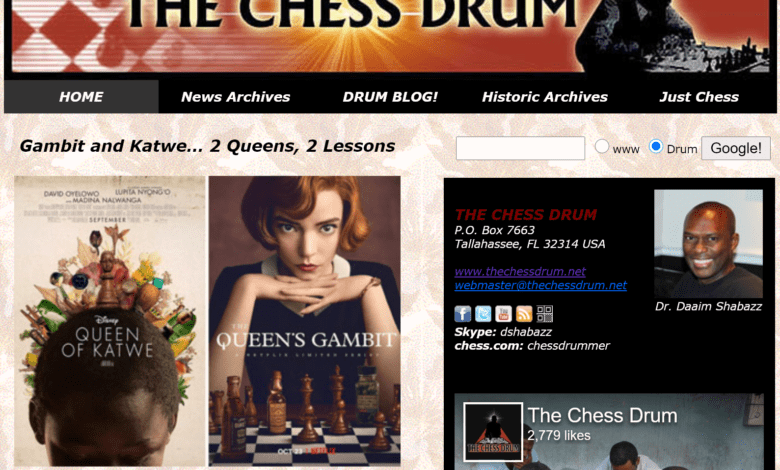Image resolution: width=780 pixels, height=470 pixels.
Task: Select the www search radio button
Action: coord(602,146)
